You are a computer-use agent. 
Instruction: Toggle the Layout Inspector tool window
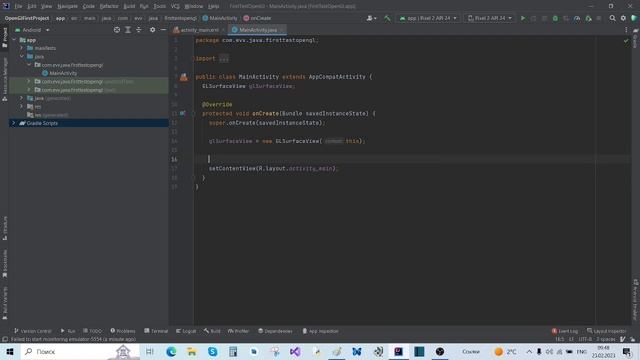click(x=606, y=331)
